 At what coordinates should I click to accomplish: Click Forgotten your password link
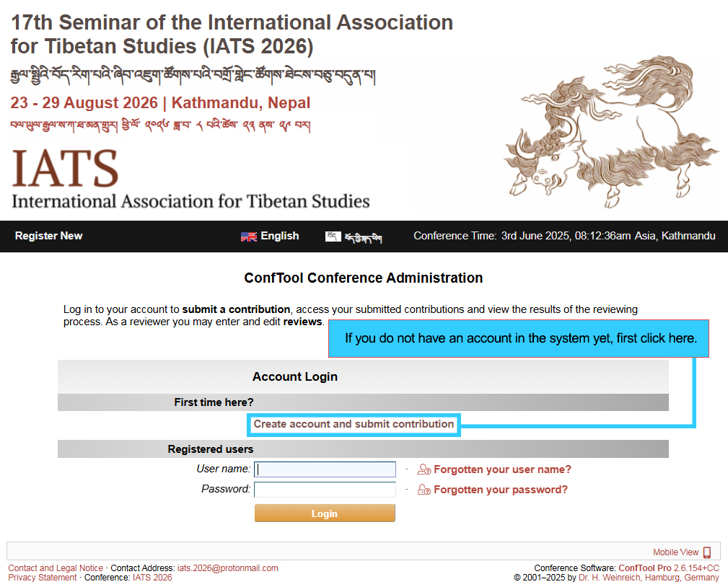click(x=501, y=490)
